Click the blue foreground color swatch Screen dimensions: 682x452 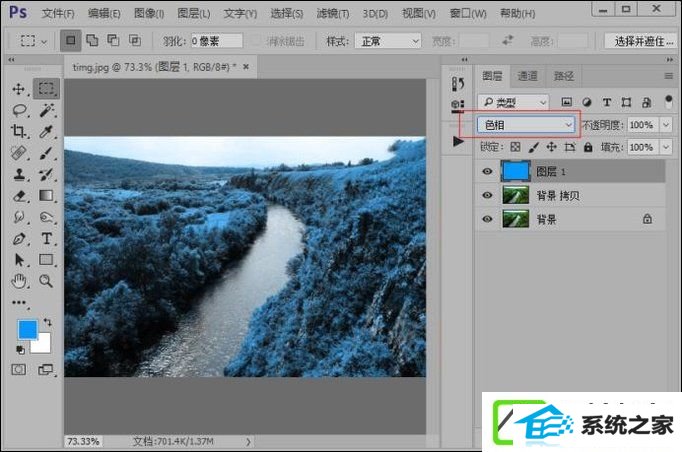pyautogui.click(x=28, y=330)
